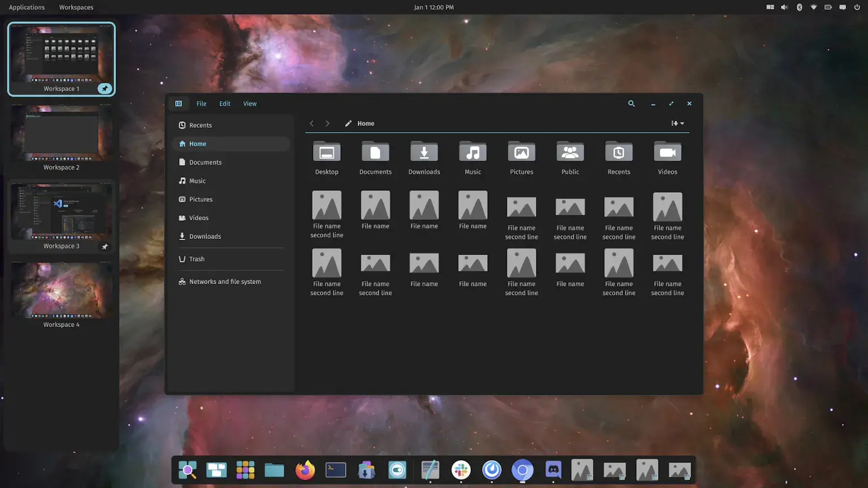
Task: Open the File menu
Action: (x=201, y=103)
